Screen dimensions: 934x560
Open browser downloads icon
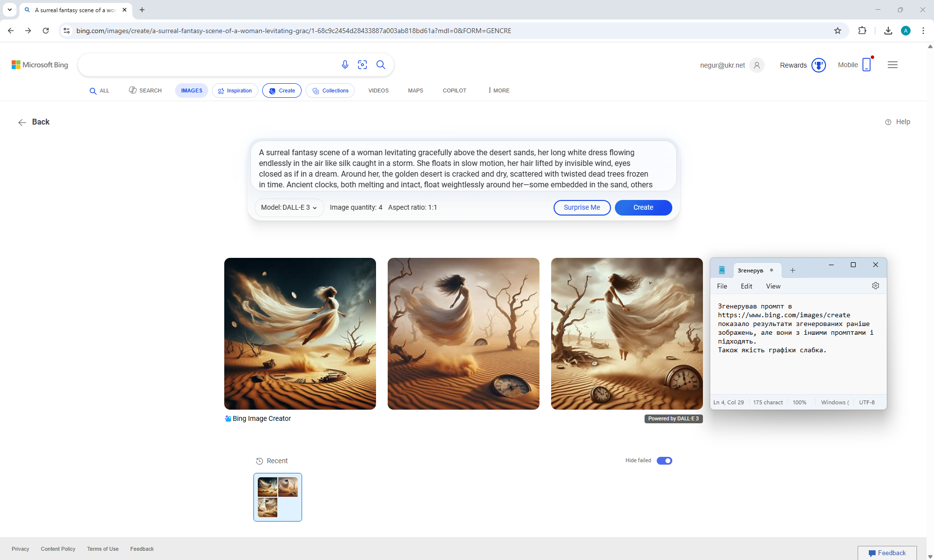[888, 31]
